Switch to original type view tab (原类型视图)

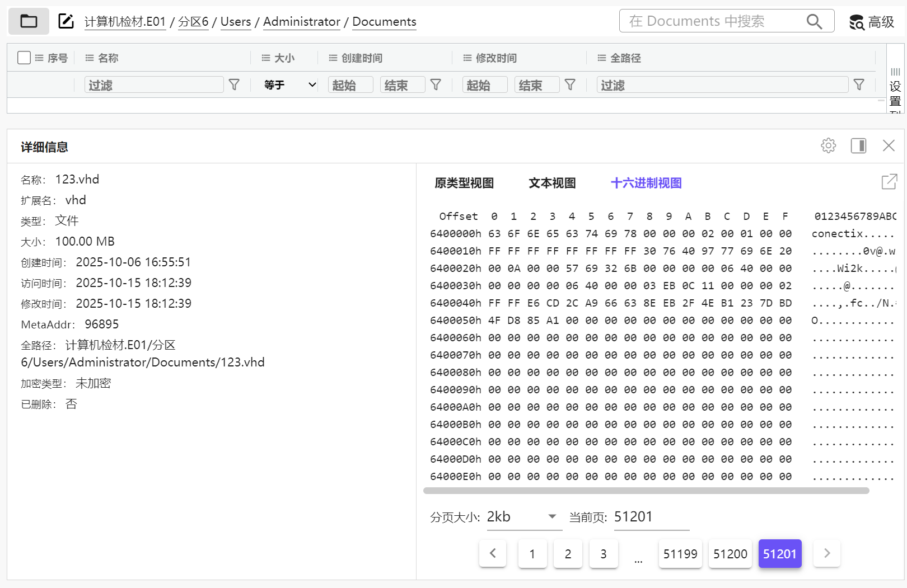464,183
